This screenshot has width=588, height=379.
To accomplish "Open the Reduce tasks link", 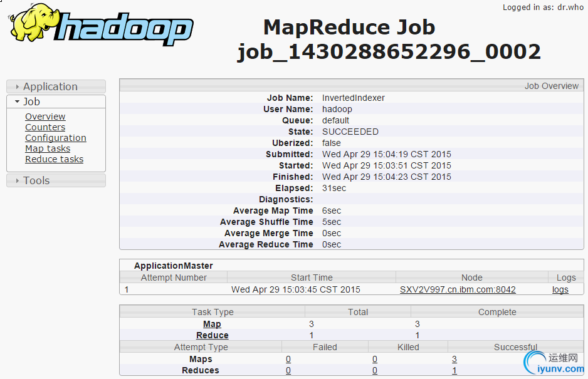I will pyautogui.click(x=55, y=159).
